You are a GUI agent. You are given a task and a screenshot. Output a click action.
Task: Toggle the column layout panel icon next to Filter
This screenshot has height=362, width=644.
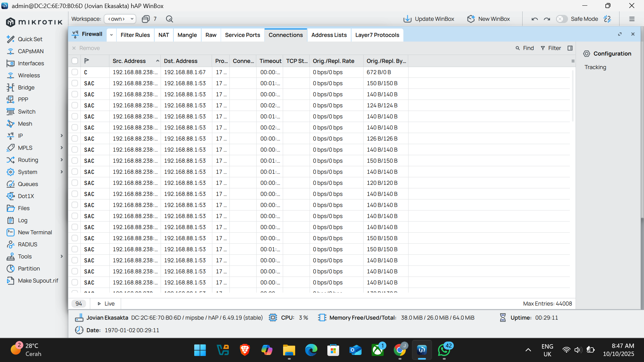(570, 48)
